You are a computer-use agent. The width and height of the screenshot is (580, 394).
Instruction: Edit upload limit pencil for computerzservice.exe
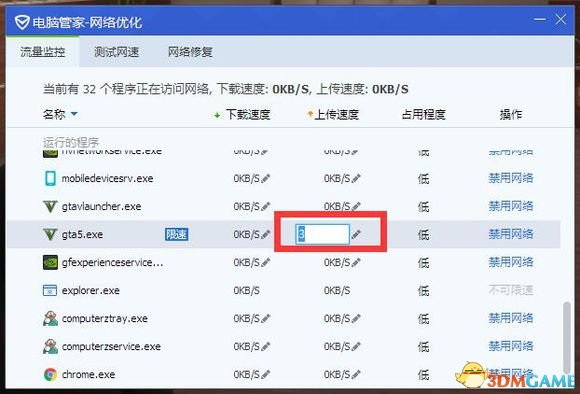(x=356, y=347)
